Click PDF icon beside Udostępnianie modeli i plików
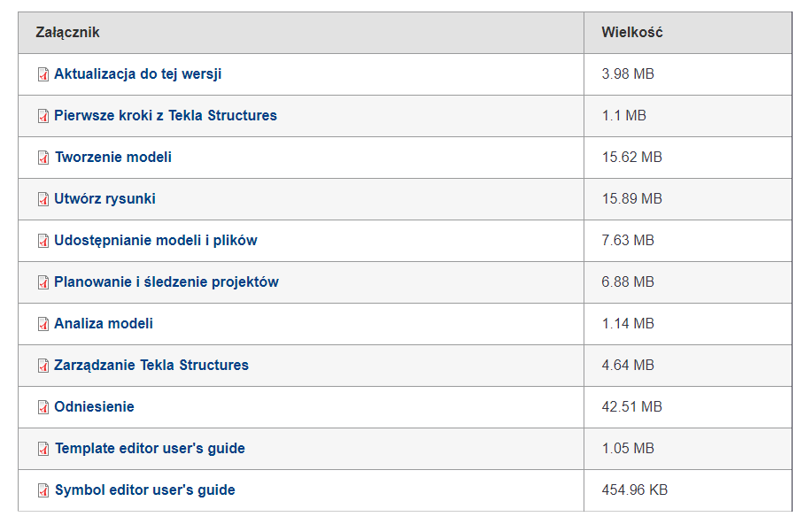 click(x=43, y=241)
